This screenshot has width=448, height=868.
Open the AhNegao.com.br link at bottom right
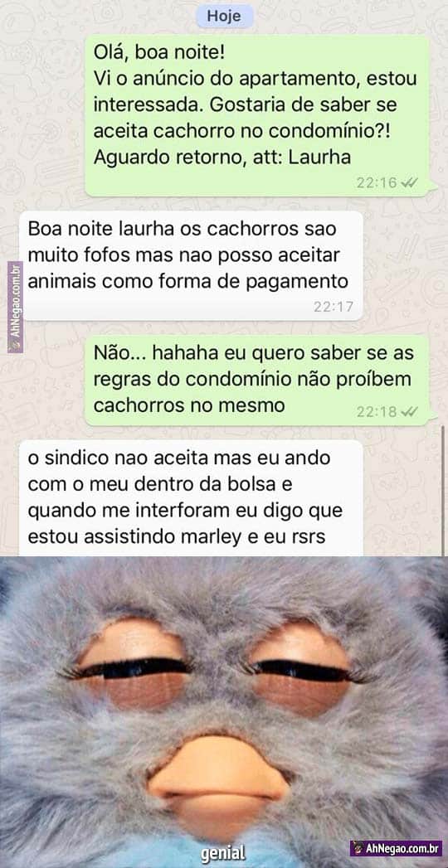pos(397,848)
